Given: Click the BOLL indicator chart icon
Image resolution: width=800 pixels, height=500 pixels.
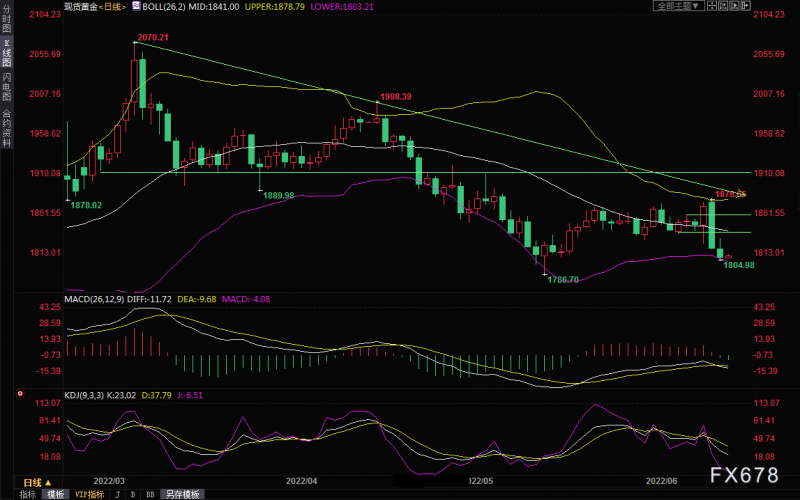Looking at the screenshot, I should pyautogui.click(x=136, y=6).
